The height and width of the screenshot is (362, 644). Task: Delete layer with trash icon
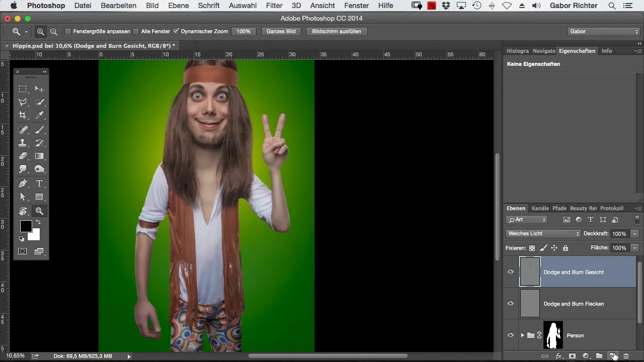pyautogui.click(x=626, y=356)
